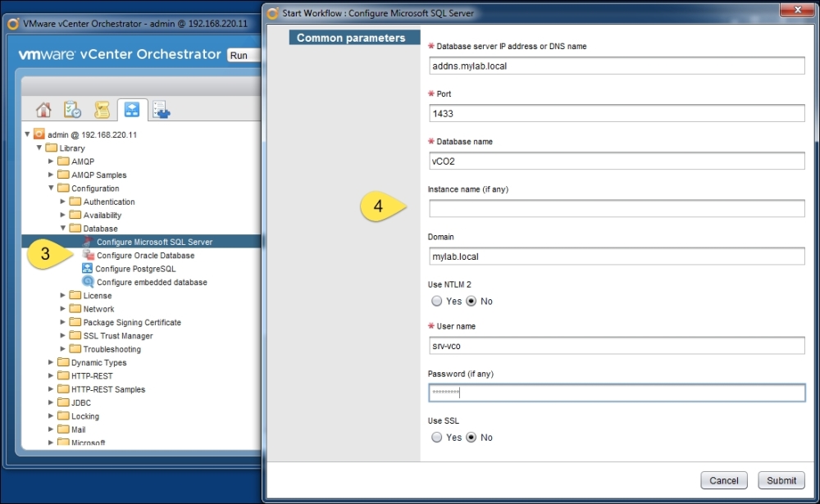Switch to the Workflows tab icon
The image size is (820, 504).
coord(131,110)
